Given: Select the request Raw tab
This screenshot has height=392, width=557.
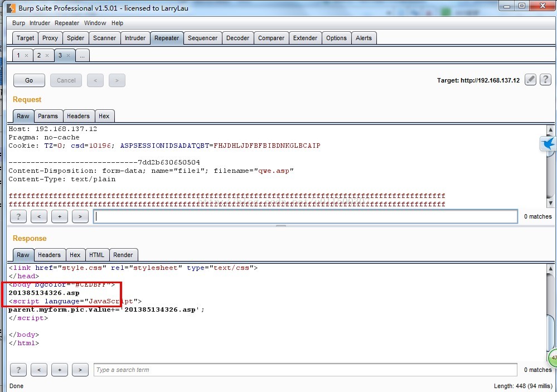Looking at the screenshot, I should tap(23, 116).
